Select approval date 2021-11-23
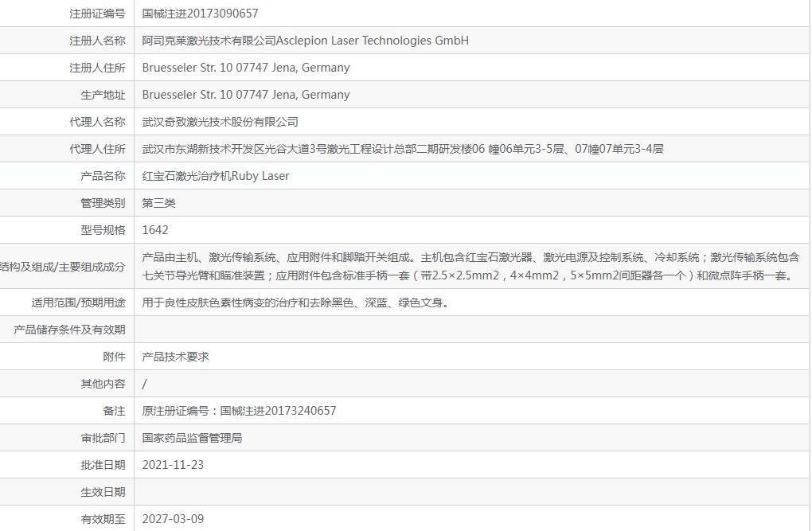This screenshot has height=531, width=812. 173,465
